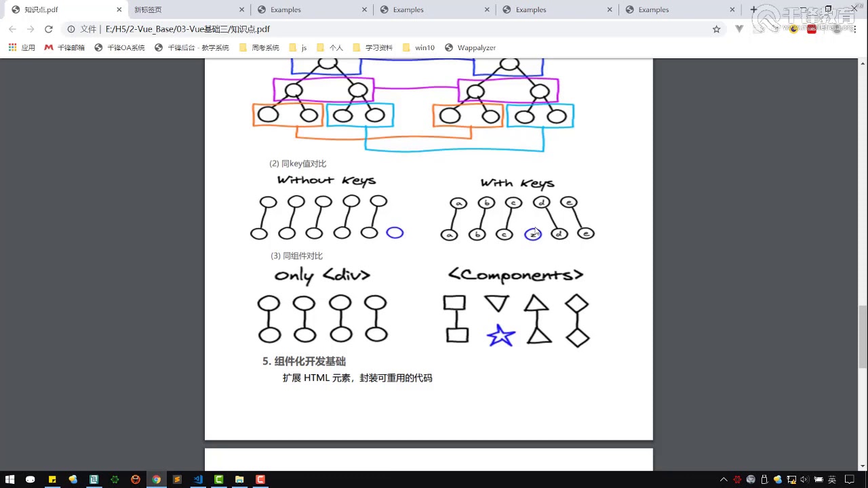Open a new tab with plus button
Screen dimensions: 868x488
[x=753, y=9]
